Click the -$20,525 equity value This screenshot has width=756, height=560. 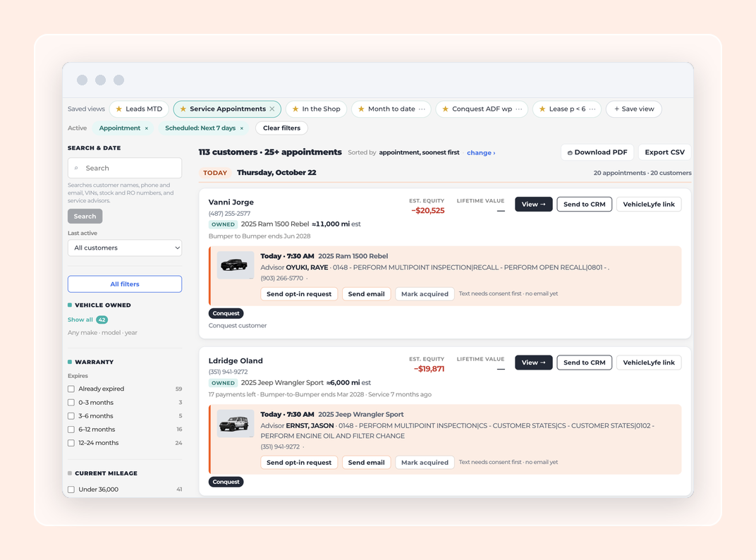pyautogui.click(x=427, y=211)
